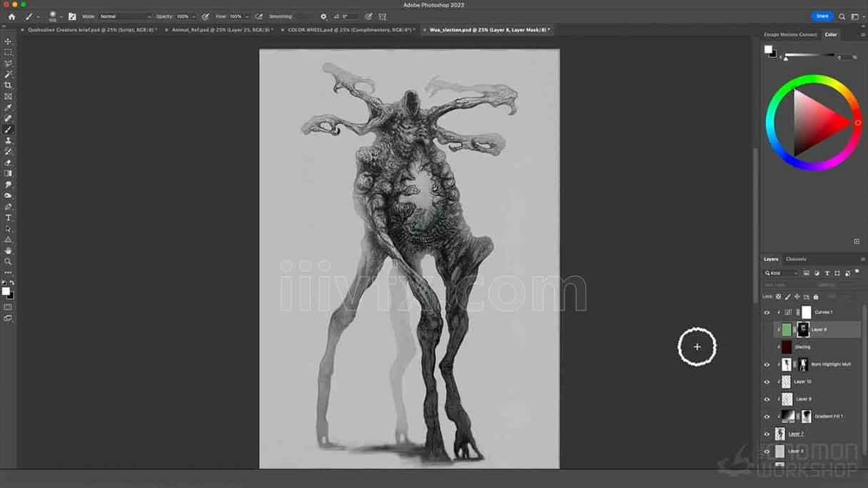The image size is (868, 488).
Task: Select the Magic Wand tool
Action: pyautogui.click(x=9, y=74)
